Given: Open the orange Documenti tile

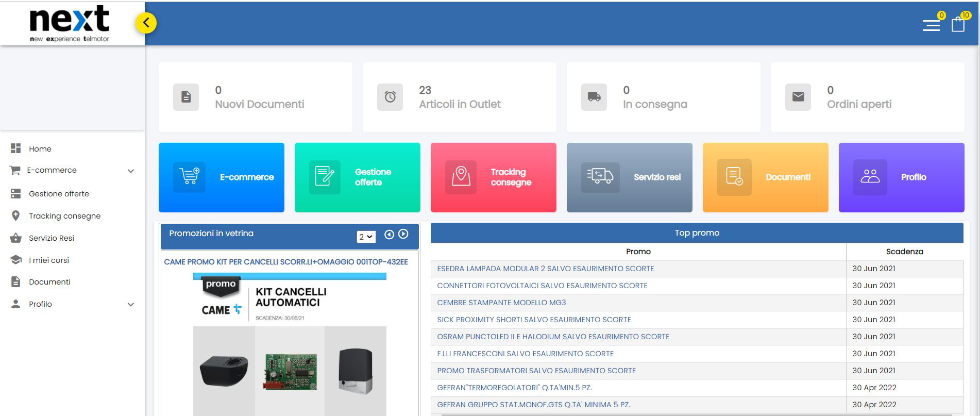Looking at the screenshot, I should (x=766, y=177).
